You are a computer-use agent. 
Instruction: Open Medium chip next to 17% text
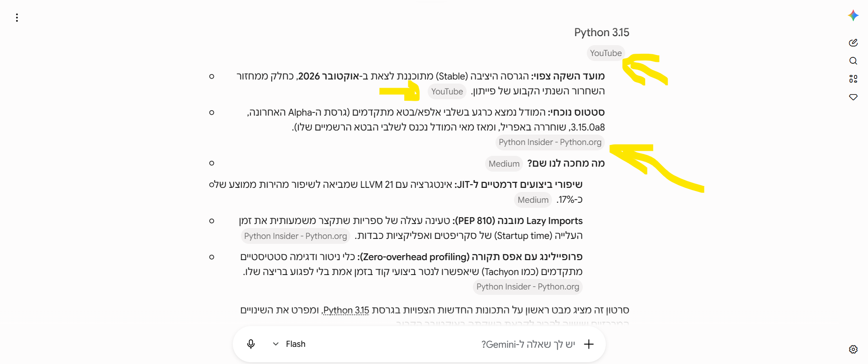(x=533, y=200)
